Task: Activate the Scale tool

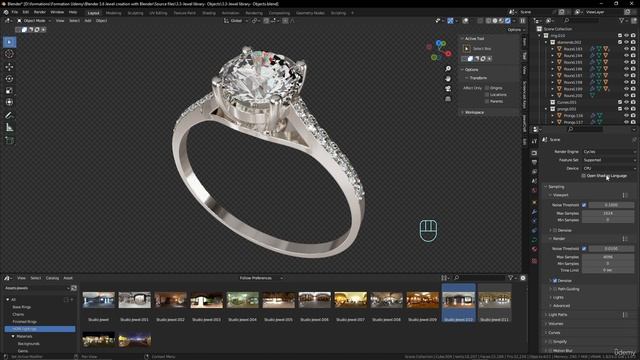Action: [9, 91]
